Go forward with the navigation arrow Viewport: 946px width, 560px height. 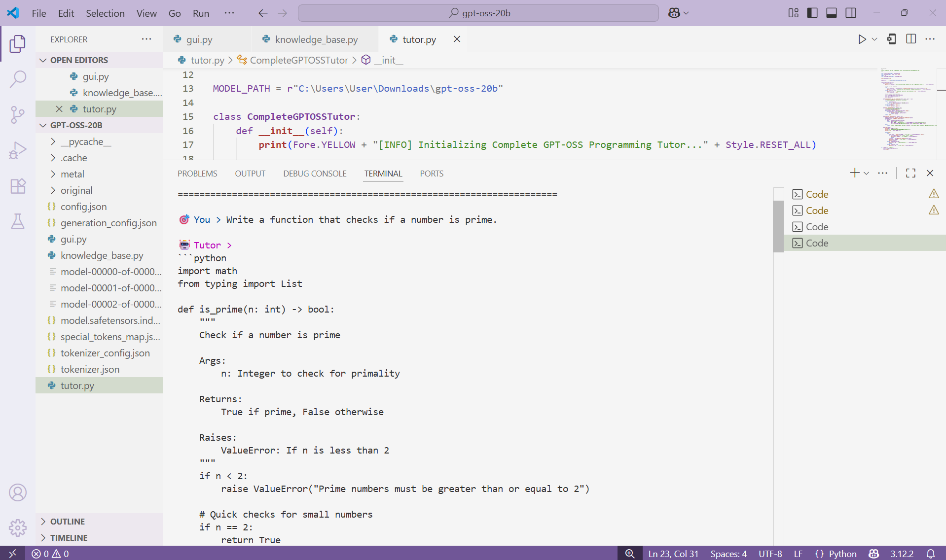click(283, 13)
